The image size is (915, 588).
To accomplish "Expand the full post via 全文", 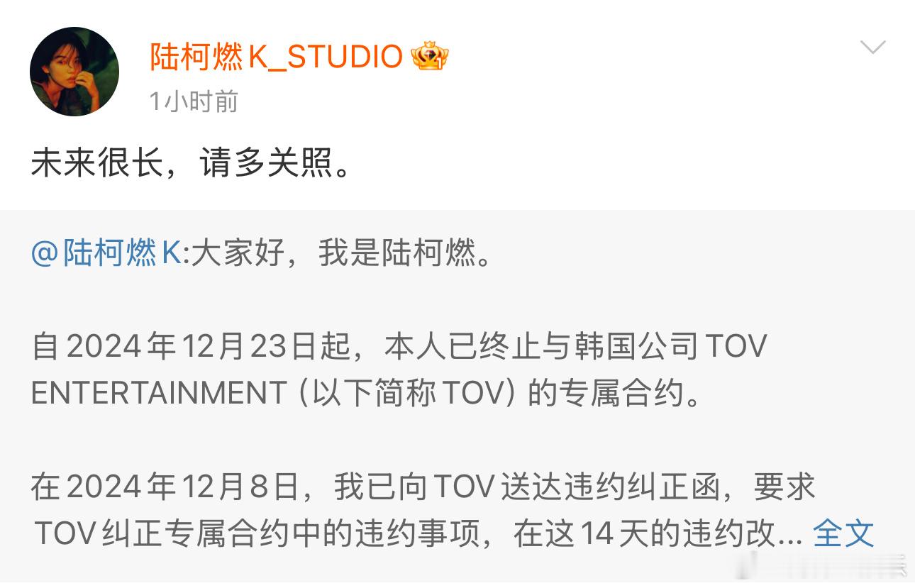I will [843, 533].
